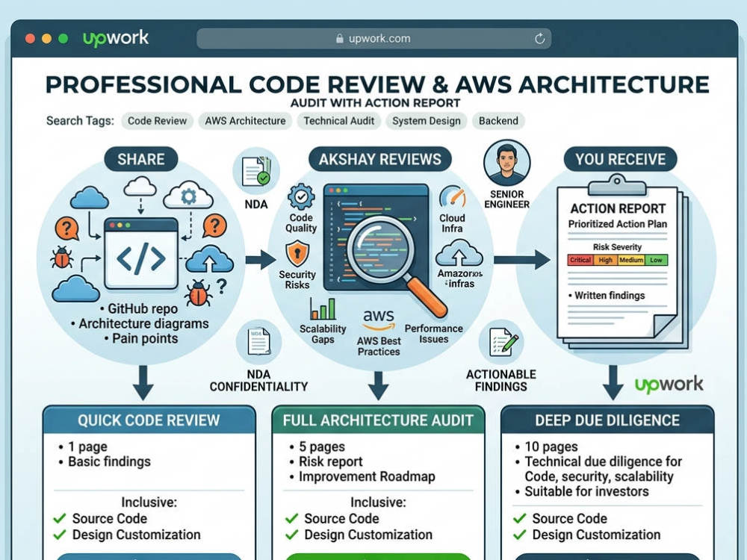The height and width of the screenshot is (560, 747).
Task: Click the Scalability Gaps bar chart icon
Action: (x=323, y=308)
